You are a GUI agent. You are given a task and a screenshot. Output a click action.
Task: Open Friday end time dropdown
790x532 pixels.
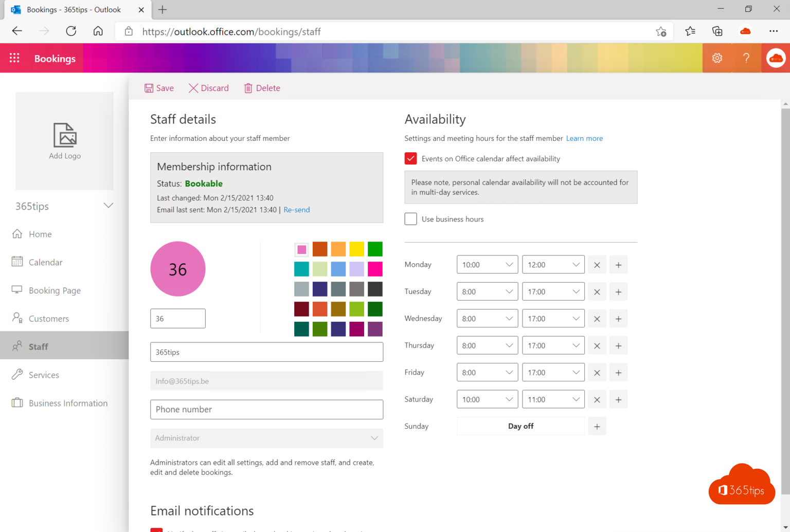(x=553, y=373)
